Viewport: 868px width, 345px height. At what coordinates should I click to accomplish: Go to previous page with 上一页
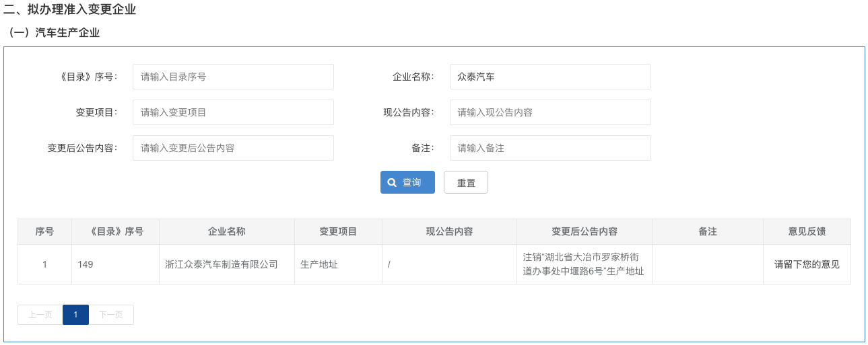40,315
